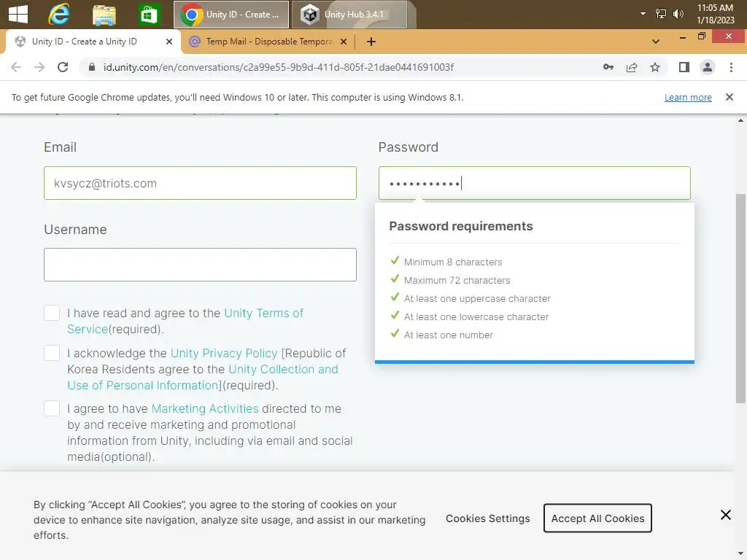This screenshot has height=560, width=747.
Task: Click the scrollbar down arrow
Action: 740,555
